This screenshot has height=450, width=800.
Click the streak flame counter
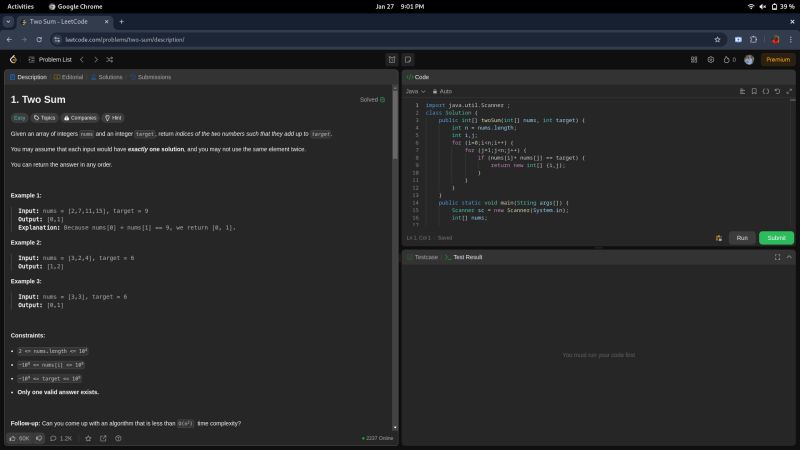point(729,60)
